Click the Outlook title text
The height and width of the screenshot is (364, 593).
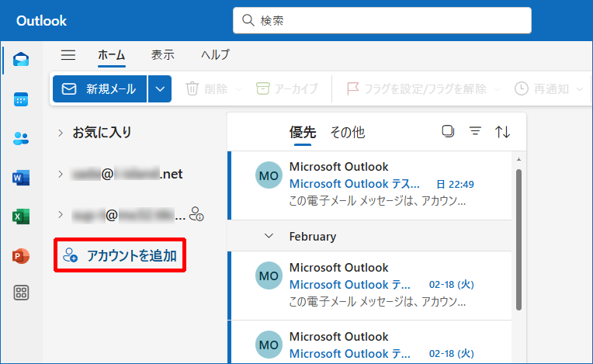[x=41, y=21]
